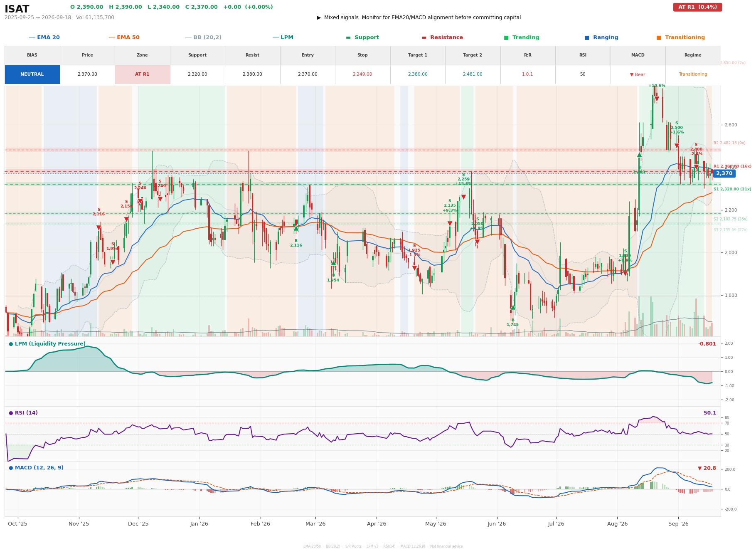Select the Stop value 2,249.00 cell

362,74
